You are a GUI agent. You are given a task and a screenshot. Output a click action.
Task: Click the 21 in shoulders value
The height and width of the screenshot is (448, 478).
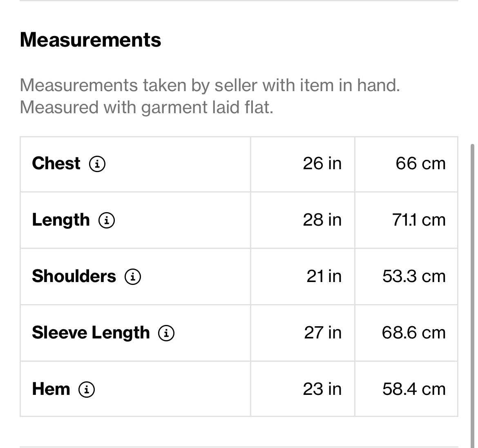click(x=324, y=276)
